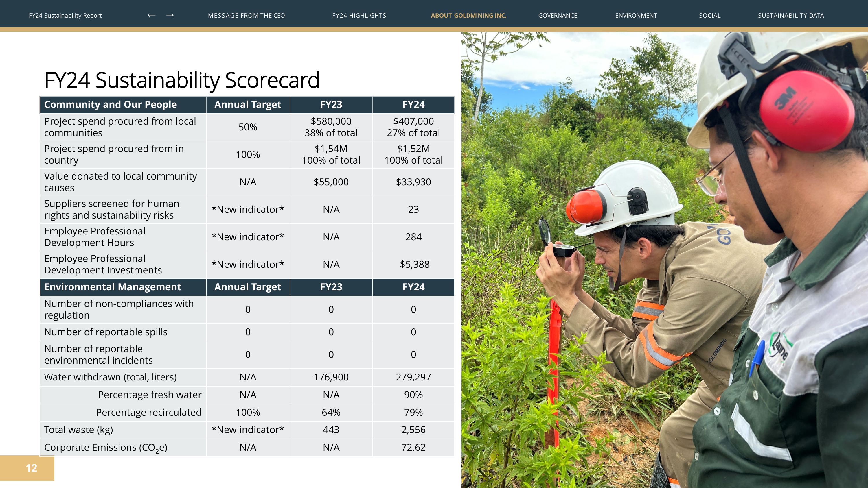Select Percentage recirculated 79% value
Image resolution: width=868 pixels, height=488 pixels.
click(413, 413)
